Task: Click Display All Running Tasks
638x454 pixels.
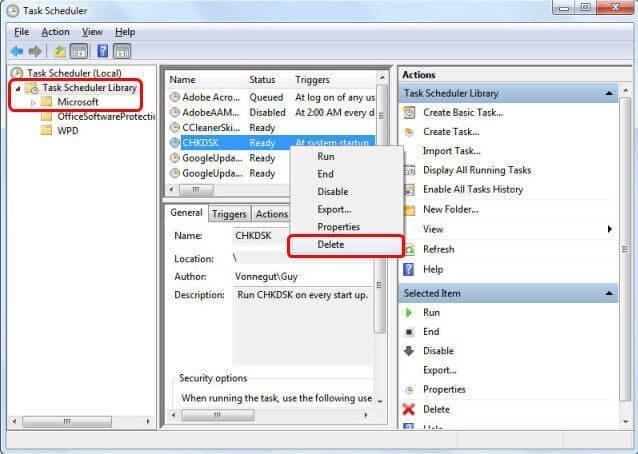Action: pyautogui.click(x=477, y=170)
